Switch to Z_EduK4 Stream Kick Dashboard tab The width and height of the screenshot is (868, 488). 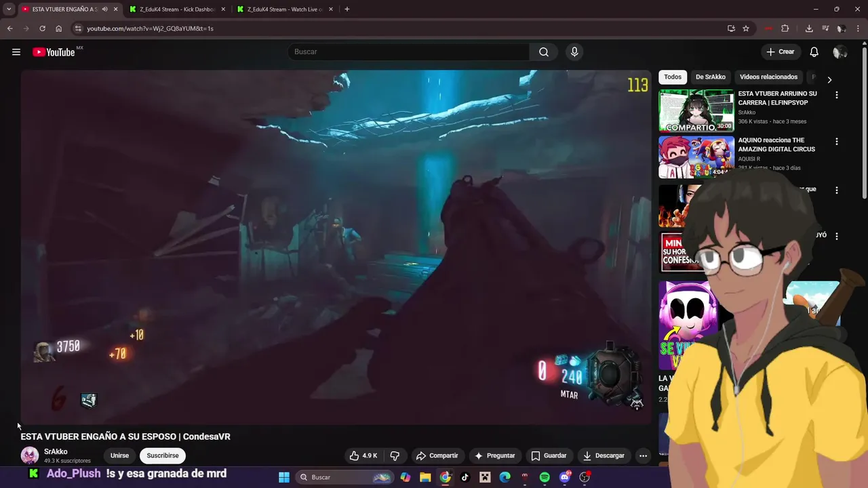176,9
